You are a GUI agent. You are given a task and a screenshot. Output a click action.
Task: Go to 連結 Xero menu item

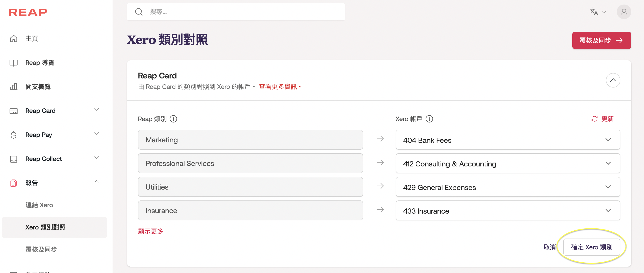[39, 205]
